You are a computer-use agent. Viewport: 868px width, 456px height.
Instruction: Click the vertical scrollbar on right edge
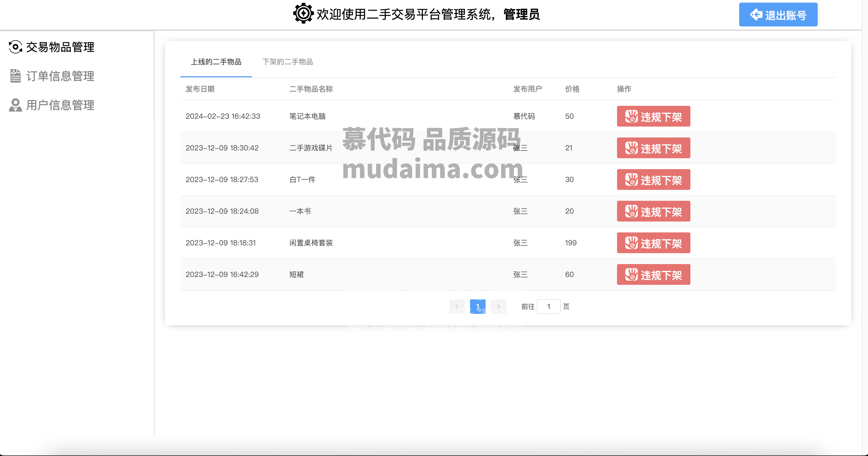tap(865, 228)
